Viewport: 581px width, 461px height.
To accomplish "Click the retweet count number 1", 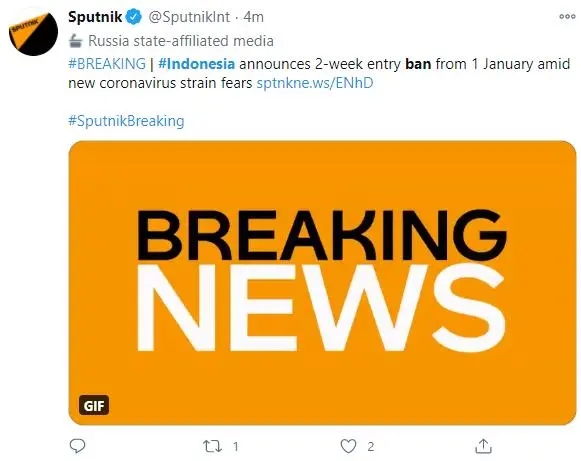I will (235, 447).
